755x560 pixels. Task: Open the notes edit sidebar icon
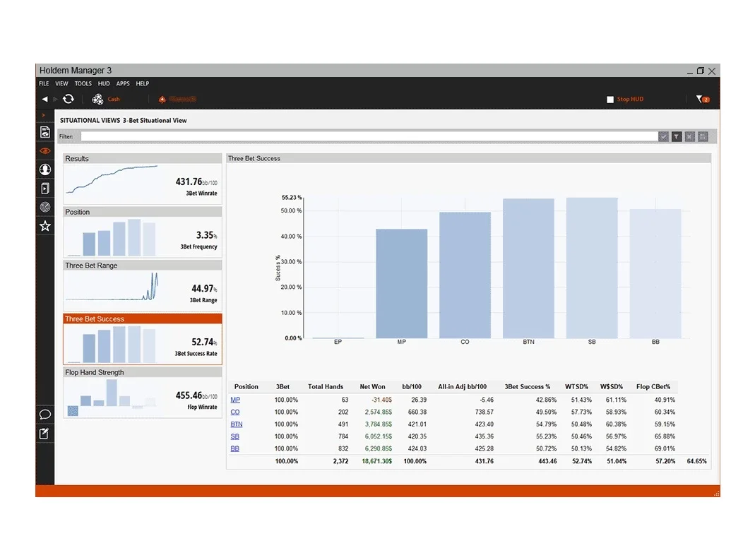coord(44,434)
